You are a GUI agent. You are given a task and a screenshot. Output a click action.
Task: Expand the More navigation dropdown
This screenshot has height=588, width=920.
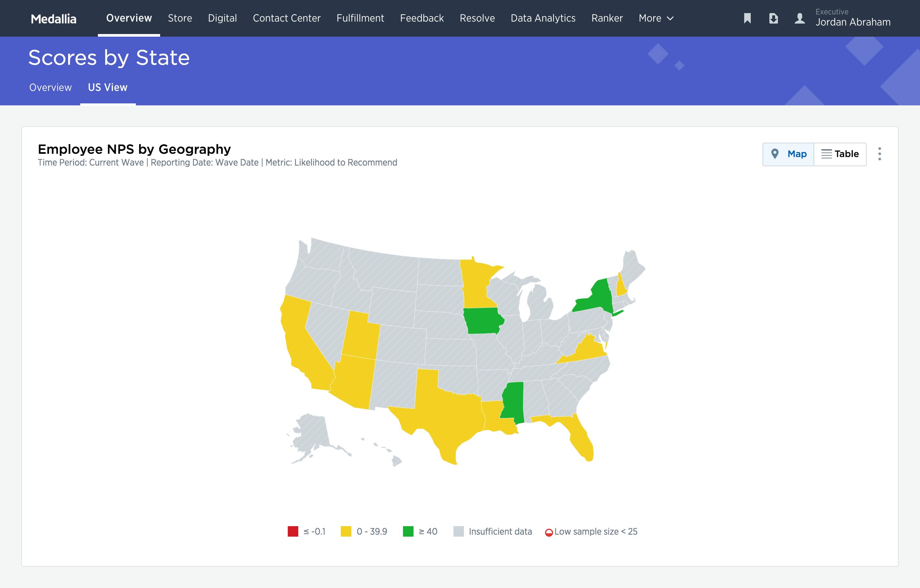(x=656, y=18)
